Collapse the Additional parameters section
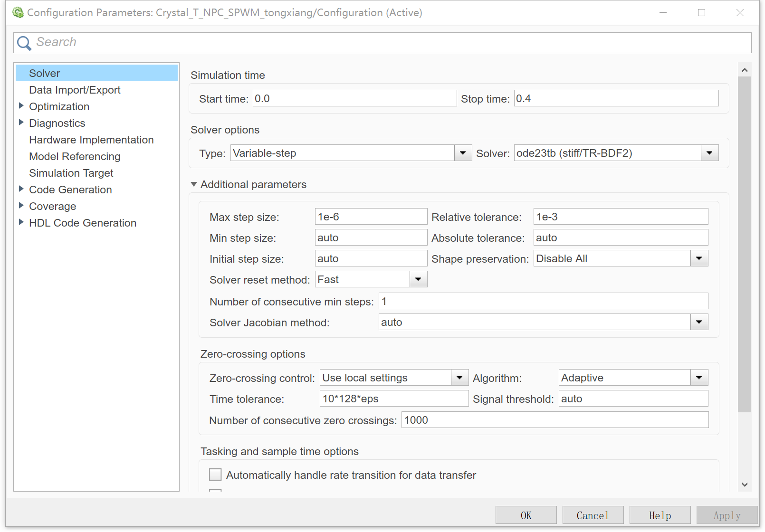765x532 pixels. click(x=193, y=184)
